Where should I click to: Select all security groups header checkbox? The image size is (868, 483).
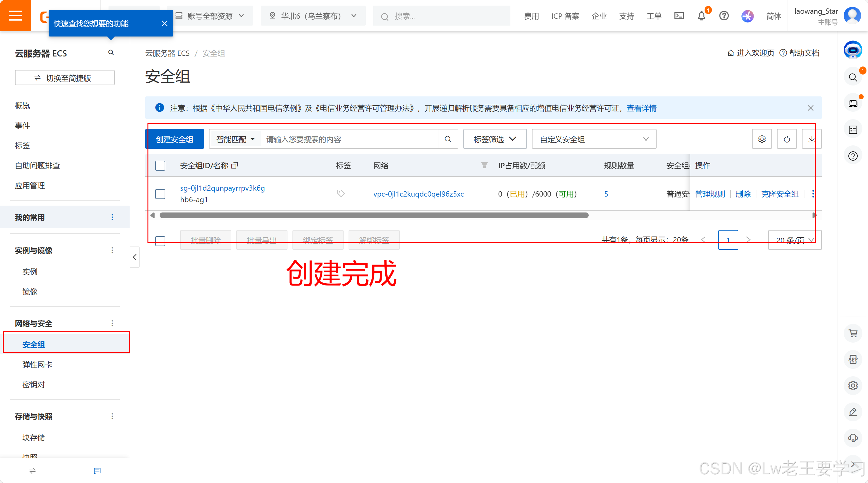pos(160,166)
